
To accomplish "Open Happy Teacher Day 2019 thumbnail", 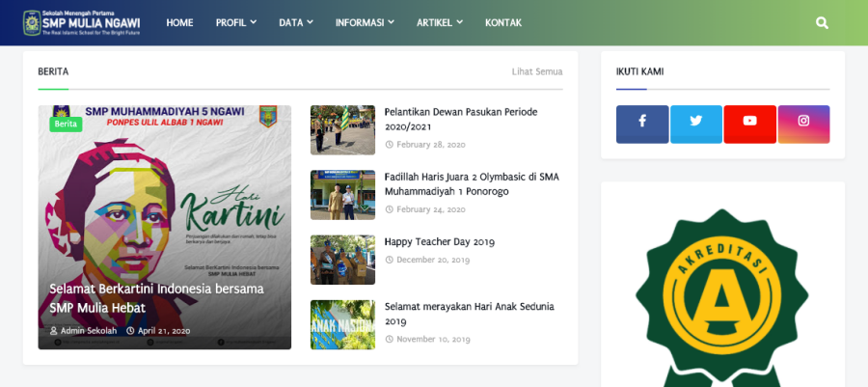I will (342, 260).
